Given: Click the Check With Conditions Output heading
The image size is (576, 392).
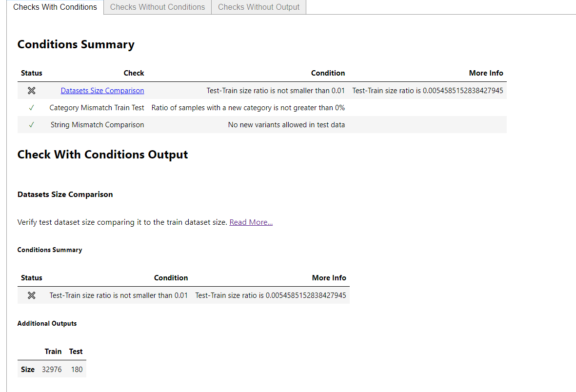Looking at the screenshot, I should 102,155.
